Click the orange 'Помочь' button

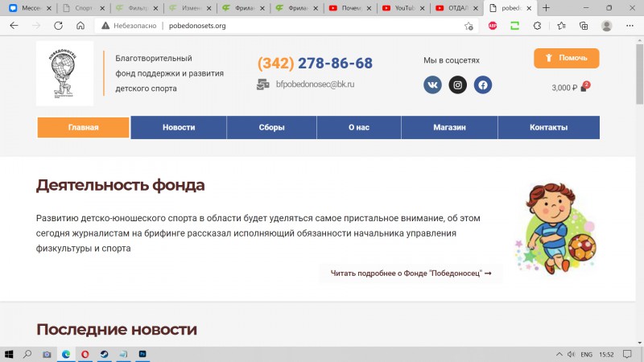pos(567,58)
